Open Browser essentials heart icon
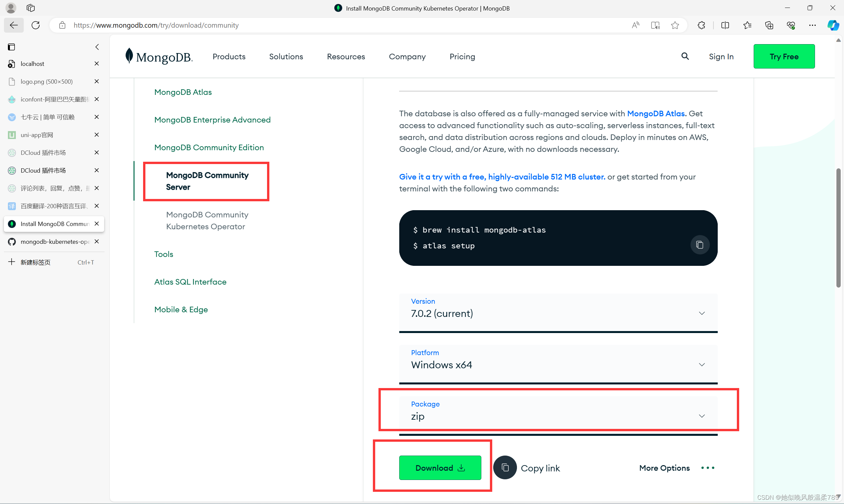The image size is (844, 504). tap(791, 25)
